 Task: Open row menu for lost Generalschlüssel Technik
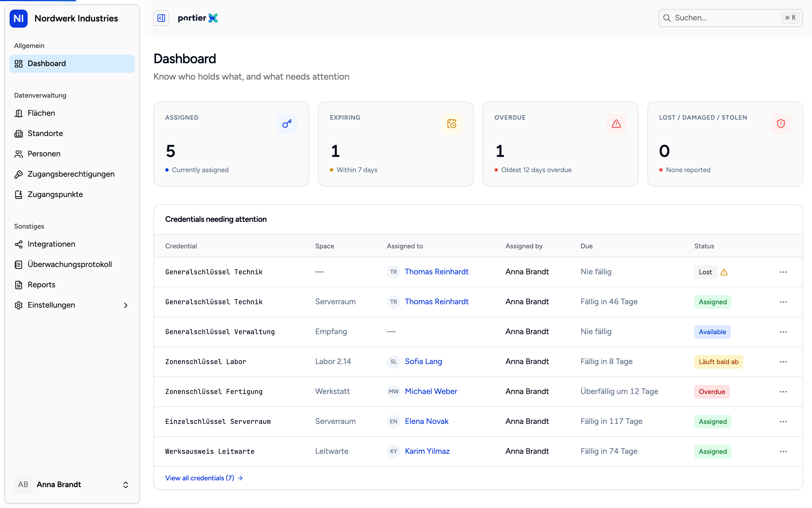783,272
